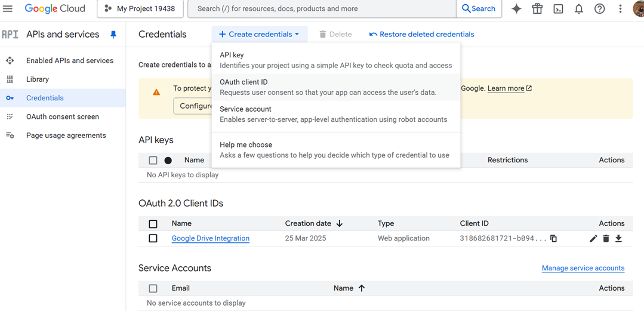Focus the resource search field
The height and width of the screenshot is (311, 644).
322,9
